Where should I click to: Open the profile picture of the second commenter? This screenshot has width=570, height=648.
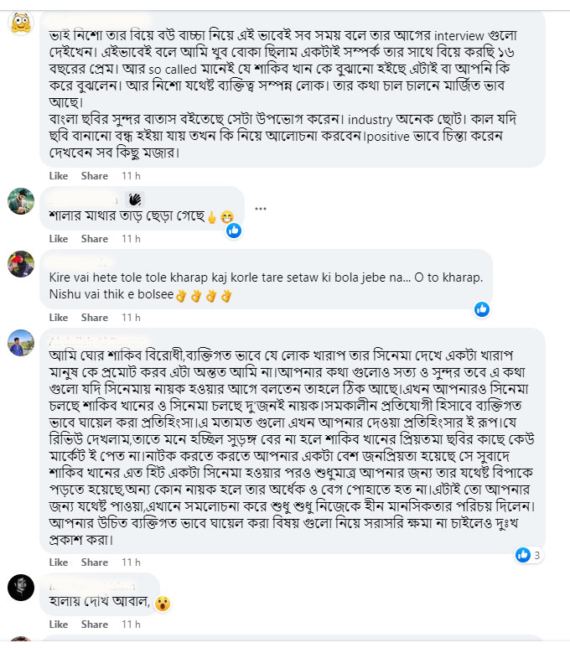click(x=21, y=201)
